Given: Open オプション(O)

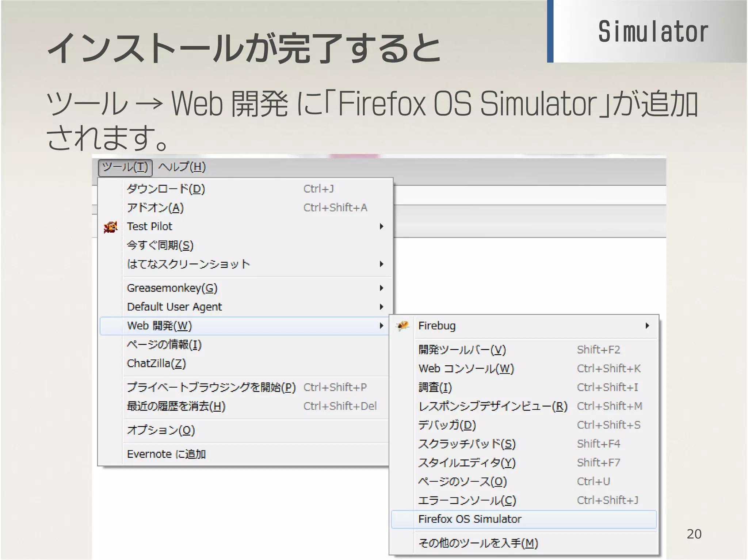Looking at the screenshot, I should click(x=161, y=430).
